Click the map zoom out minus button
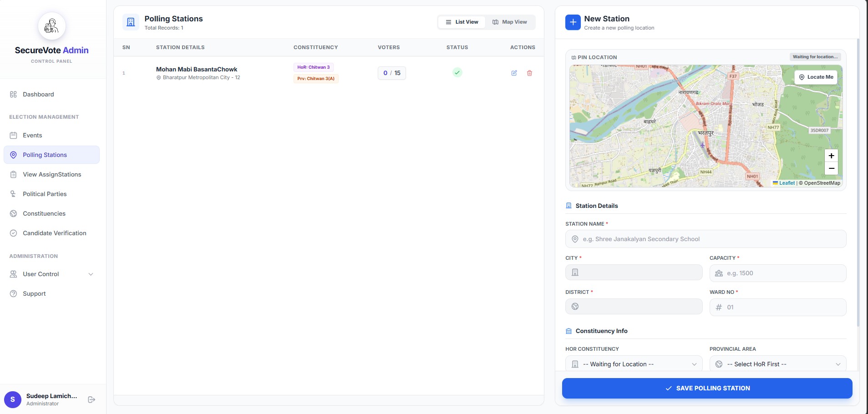This screenshot has width=868, height=414. pyautogui.click(x=831, y=168)
